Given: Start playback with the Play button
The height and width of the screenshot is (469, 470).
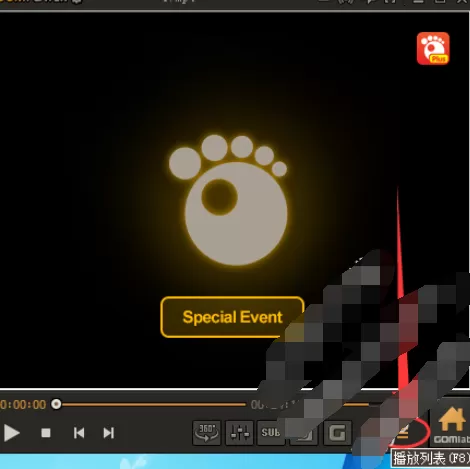Looking at the screenshot, I should [12, 433].
